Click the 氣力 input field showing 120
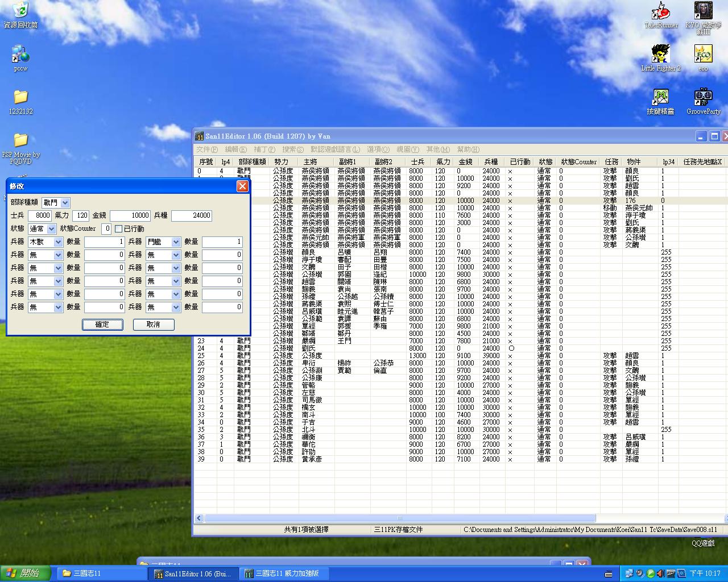728x582 pixels. coord(81,215)
